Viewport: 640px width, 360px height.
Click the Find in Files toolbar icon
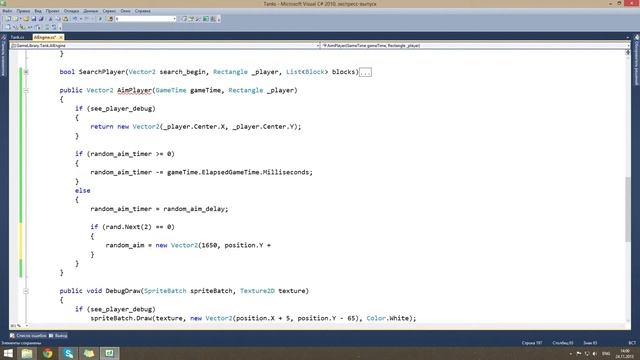click(x=110, y=19)
